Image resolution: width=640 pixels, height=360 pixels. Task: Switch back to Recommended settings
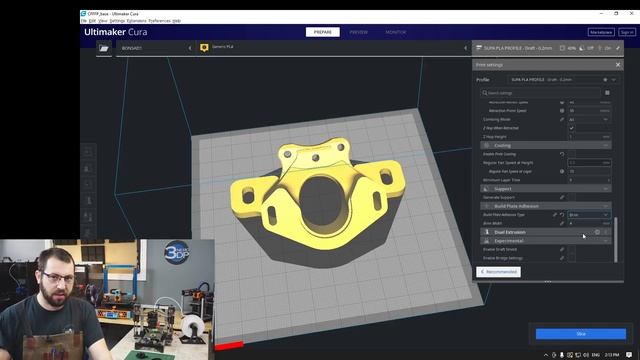[x=498, y=271]
